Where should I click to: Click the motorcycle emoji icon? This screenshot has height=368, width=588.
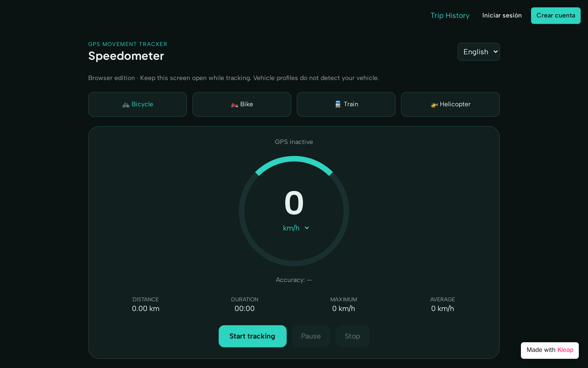(235, 105)
